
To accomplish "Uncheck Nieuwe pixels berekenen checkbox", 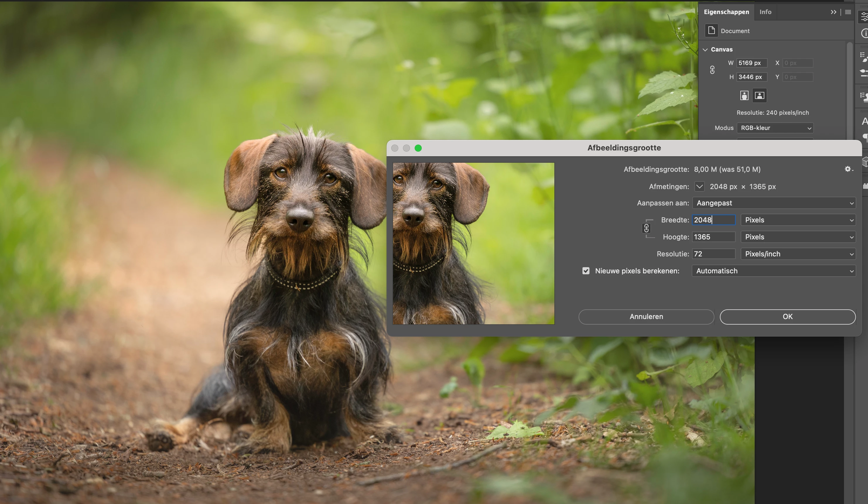I will tap(586, 271).
